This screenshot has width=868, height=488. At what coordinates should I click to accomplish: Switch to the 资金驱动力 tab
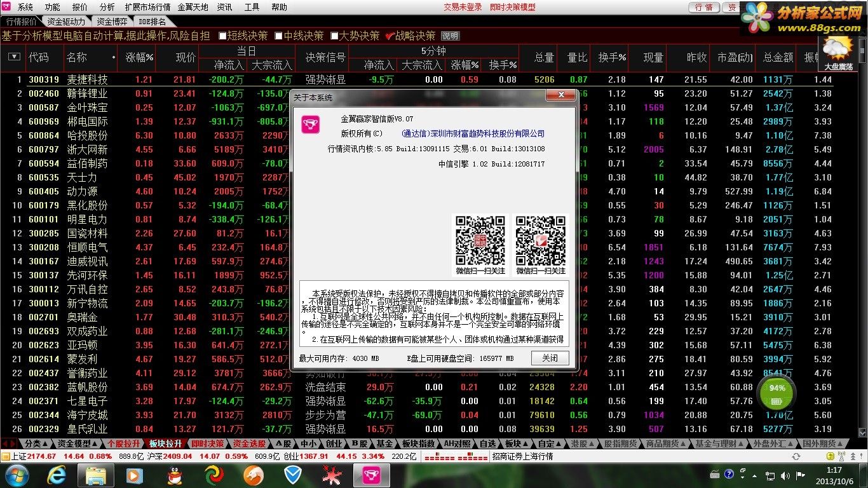(65, 21)
